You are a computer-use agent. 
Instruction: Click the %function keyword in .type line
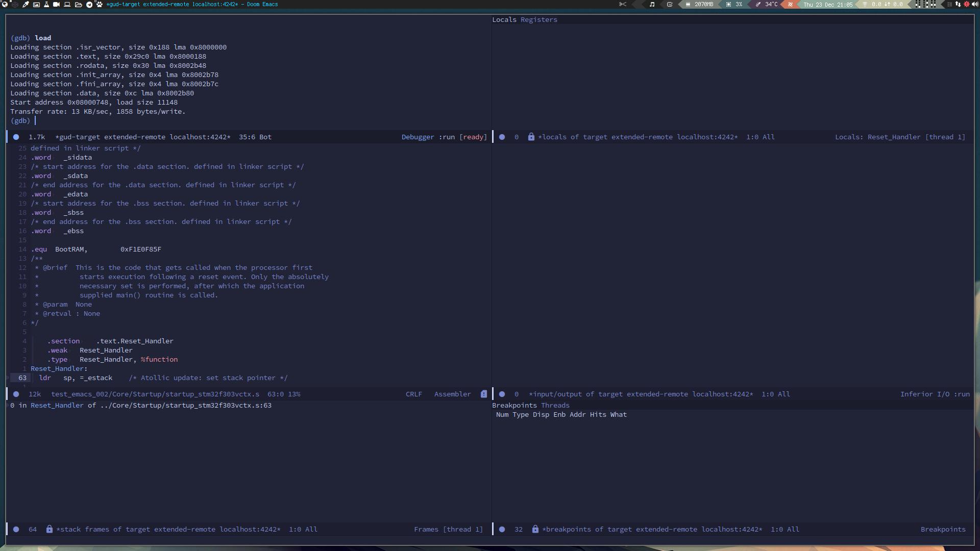pos(159,360)
